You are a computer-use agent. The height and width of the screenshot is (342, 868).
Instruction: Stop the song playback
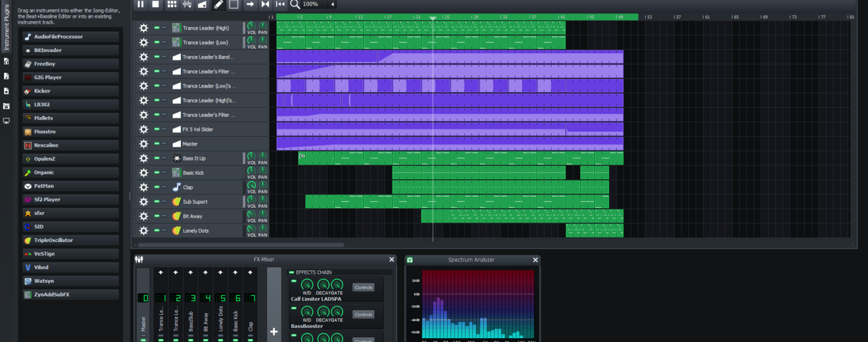[156, 5]
